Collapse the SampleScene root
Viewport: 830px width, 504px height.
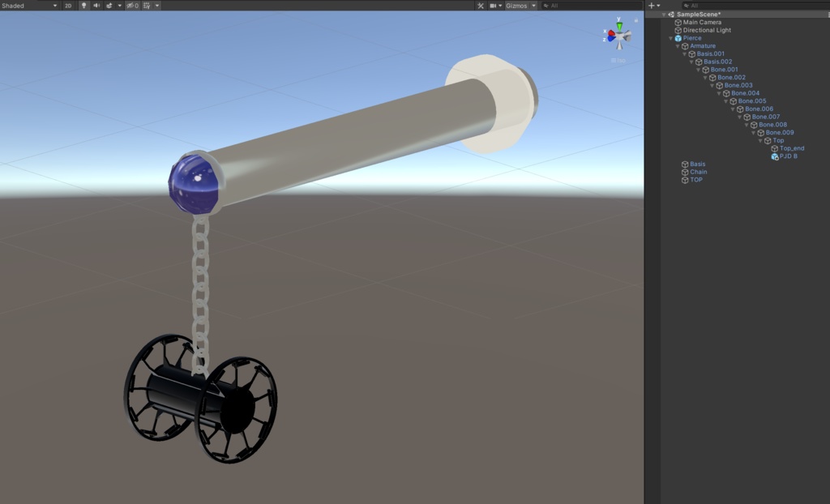pos(664,15)
